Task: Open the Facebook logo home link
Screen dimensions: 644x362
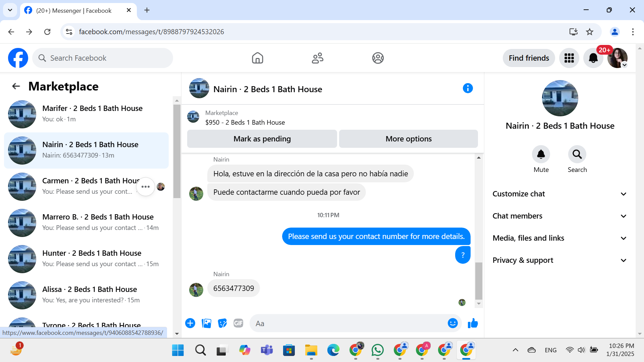Action: pos(18,58)
